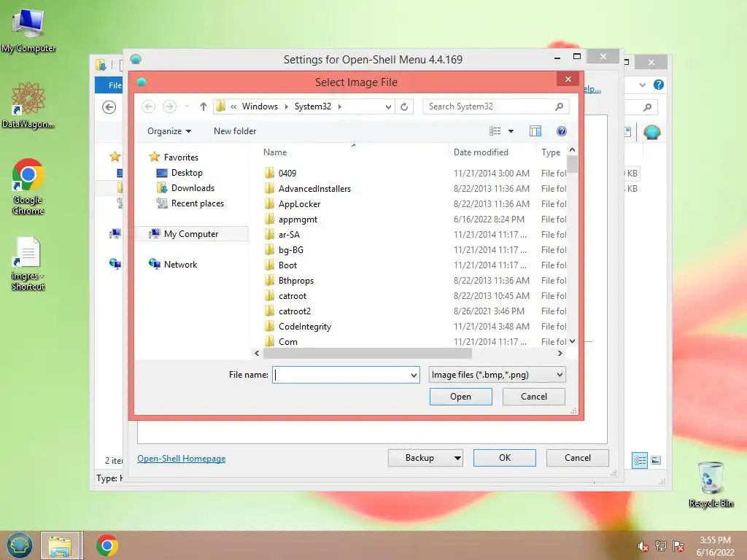Select the Boot folder

[287, 265]
